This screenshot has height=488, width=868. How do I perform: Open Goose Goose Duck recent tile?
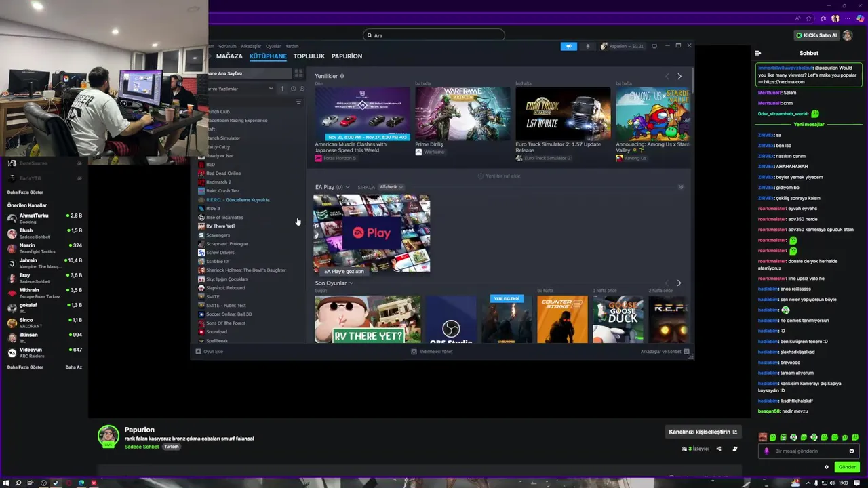[618, 319]
